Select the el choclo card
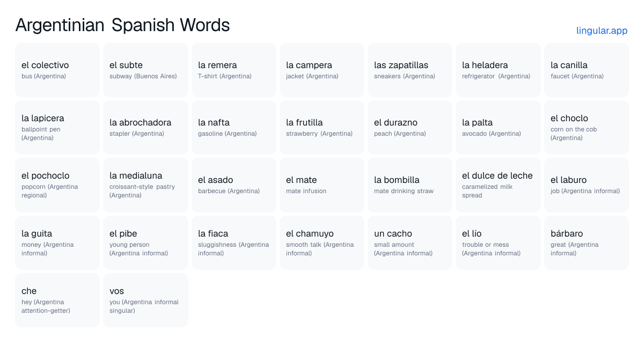Viewport: 644px width, 338px height. [587, 128]
